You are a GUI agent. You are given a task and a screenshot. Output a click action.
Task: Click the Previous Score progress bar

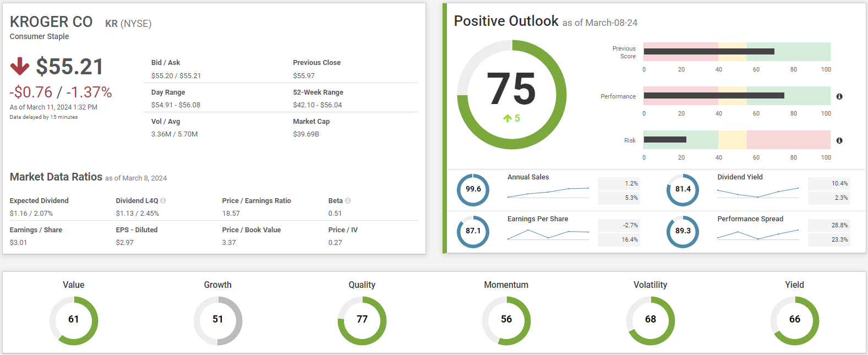coord(737,52)
